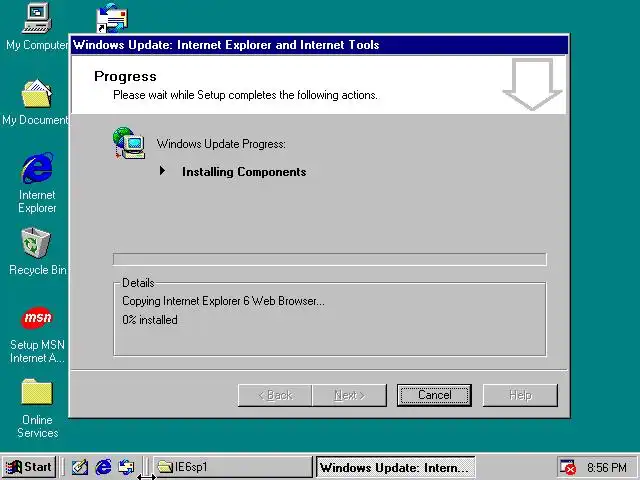Switch to the IE6sp1 taskbar window
This screenshot has height=480, width=640.
(233, 467)
